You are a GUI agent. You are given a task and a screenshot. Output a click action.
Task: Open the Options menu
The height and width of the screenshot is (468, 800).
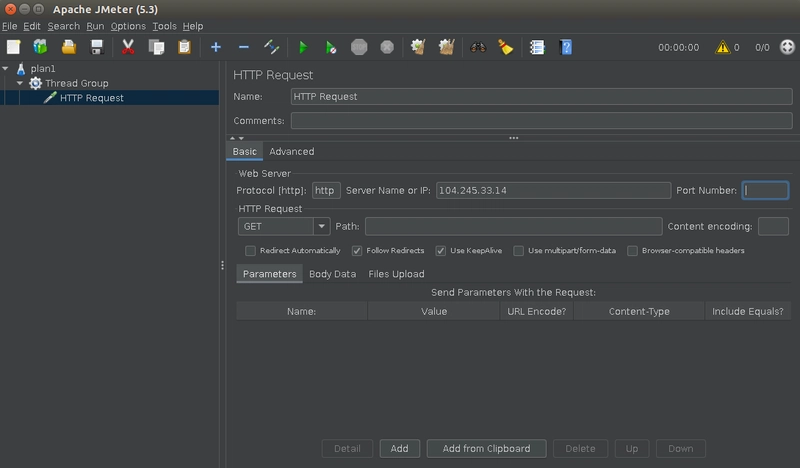128,26
